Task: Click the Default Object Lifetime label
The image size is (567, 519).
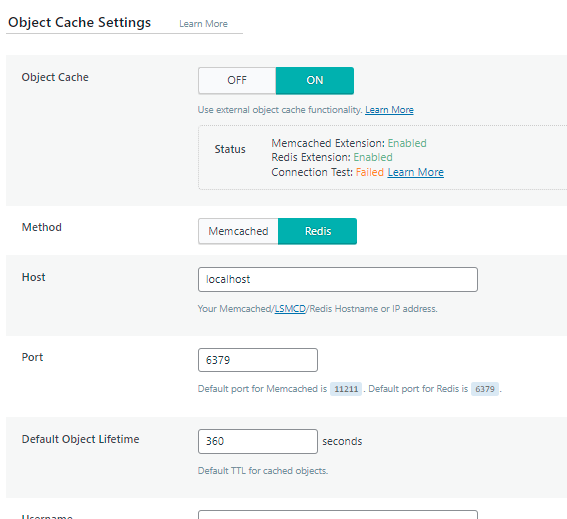Action: click(x=80, y=439)
